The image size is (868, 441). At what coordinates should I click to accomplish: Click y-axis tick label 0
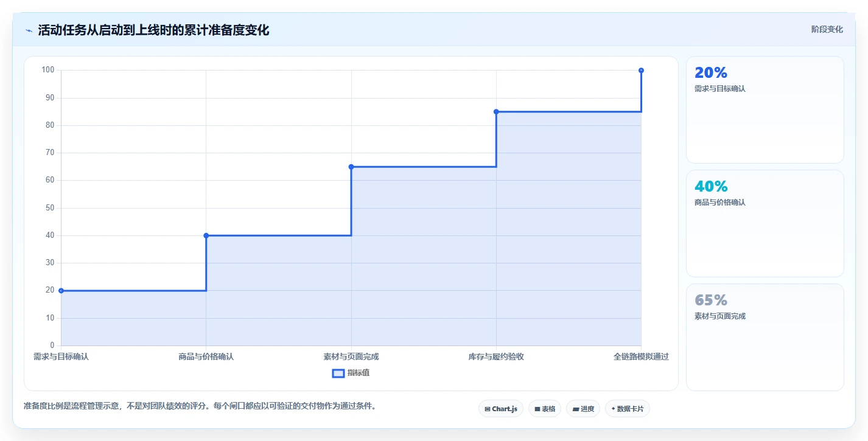pos(52,346)
